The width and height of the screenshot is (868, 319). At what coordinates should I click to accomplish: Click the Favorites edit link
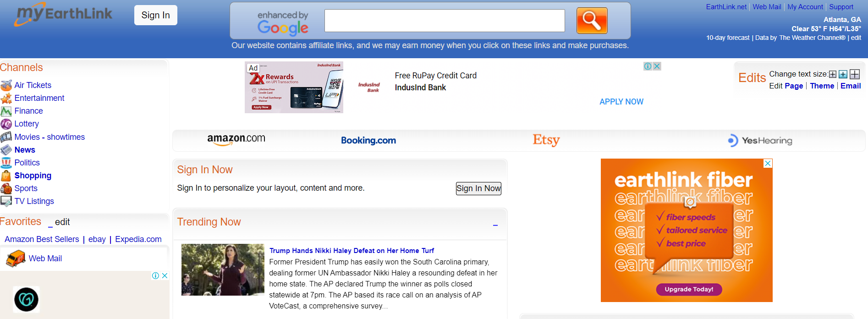point(62,222)
